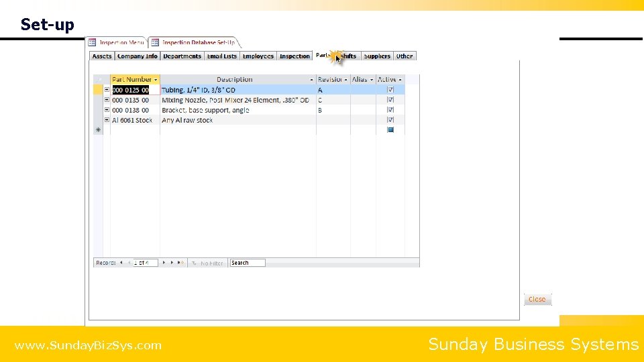Click the No Filter indicator
644x362 pixels.
(x=207, y=263)
